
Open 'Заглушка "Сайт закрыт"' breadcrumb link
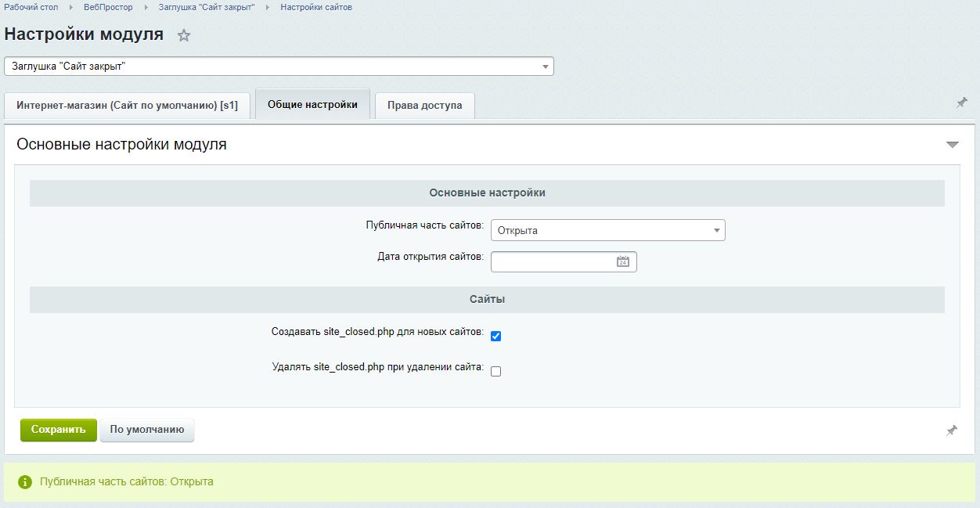207,7
